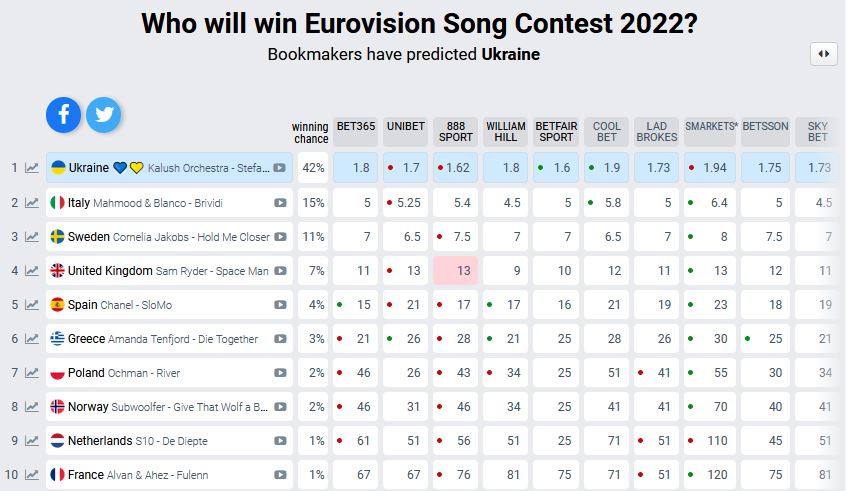Viewport: 847px width, 491px height.
Task: Open Norway Subwoolfer entry link
Action: (160, 407)
